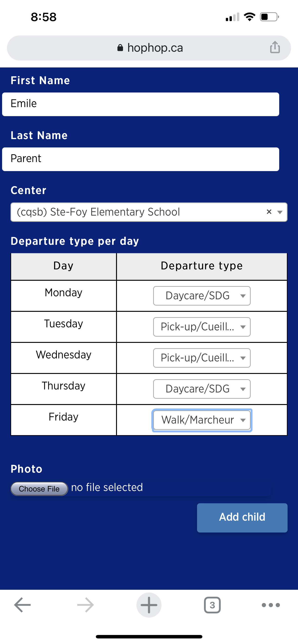
Task: Open Friday's Walk/Marcheur dropdown
Action: (x=202, y=420)
